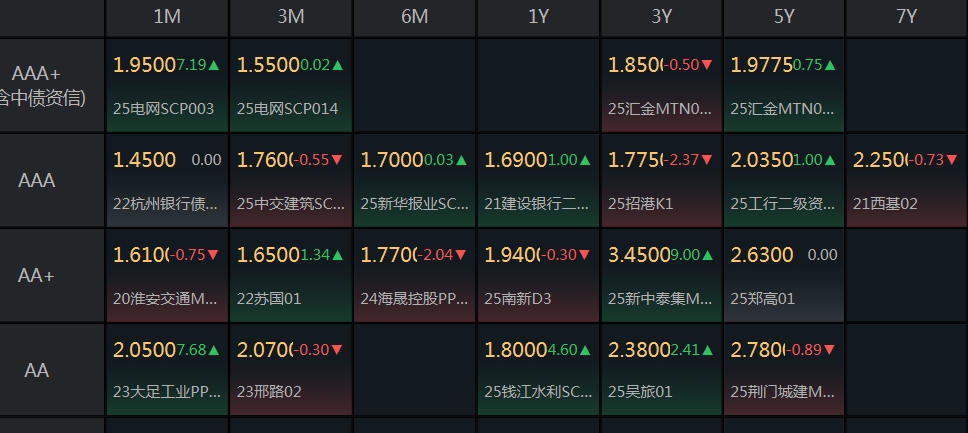Viewport: 968px width, 433px height.
Task: Open the 25郑高01 bond quote
Action: 784,275
